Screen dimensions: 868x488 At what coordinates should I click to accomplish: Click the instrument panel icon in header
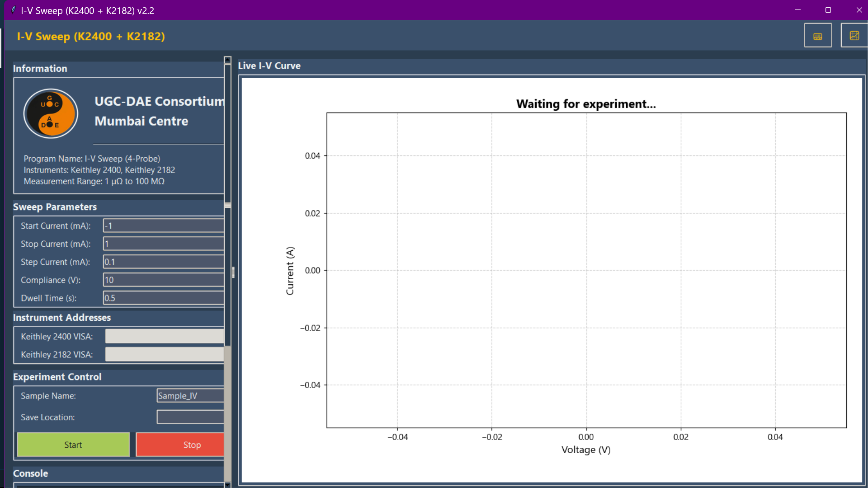point(817,36)
